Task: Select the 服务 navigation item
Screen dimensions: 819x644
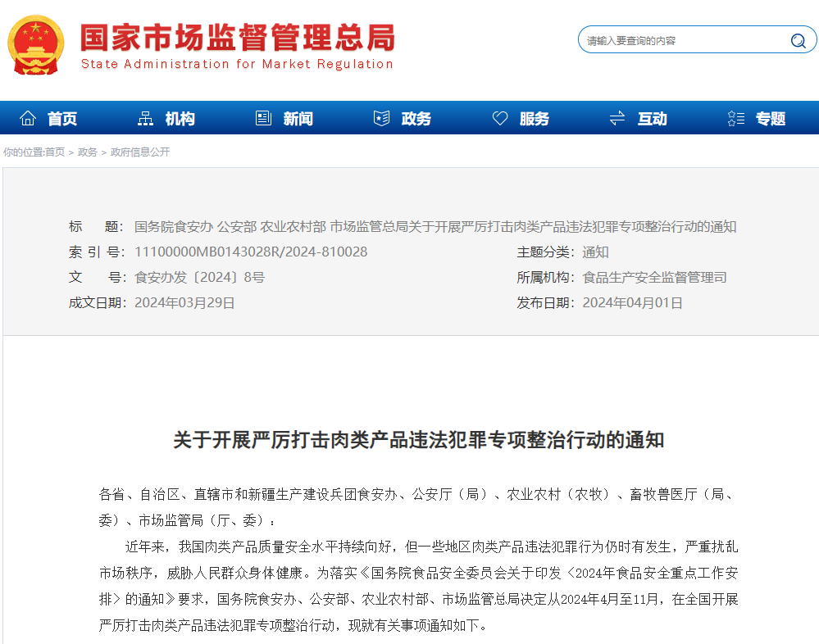Action: (x=535, y=119)
